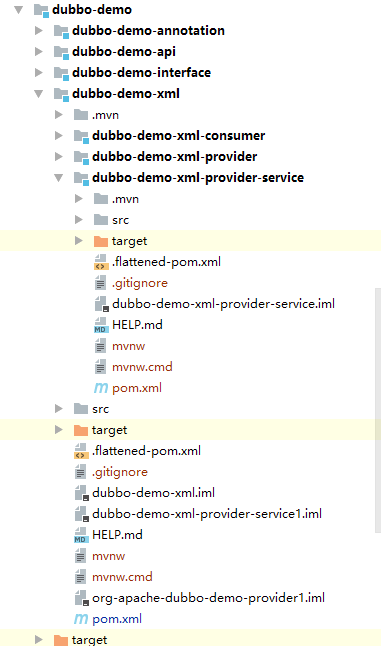
Task: Collapse the dubbo-demo-xml module
Action: tap(39, 94)
